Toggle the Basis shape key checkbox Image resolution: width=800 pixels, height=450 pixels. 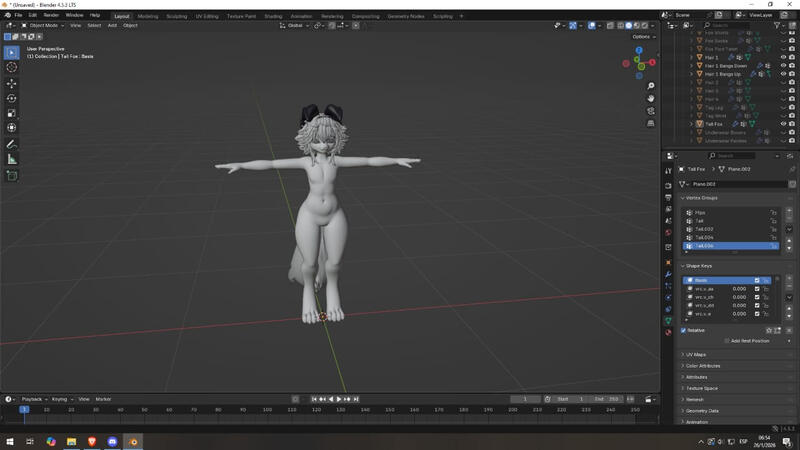coord(757,281)
